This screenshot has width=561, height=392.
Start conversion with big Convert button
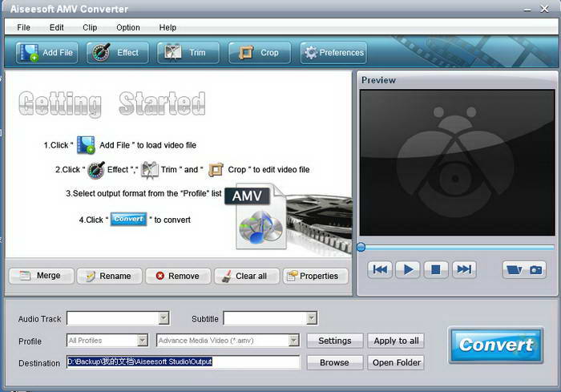pos(496,346)
